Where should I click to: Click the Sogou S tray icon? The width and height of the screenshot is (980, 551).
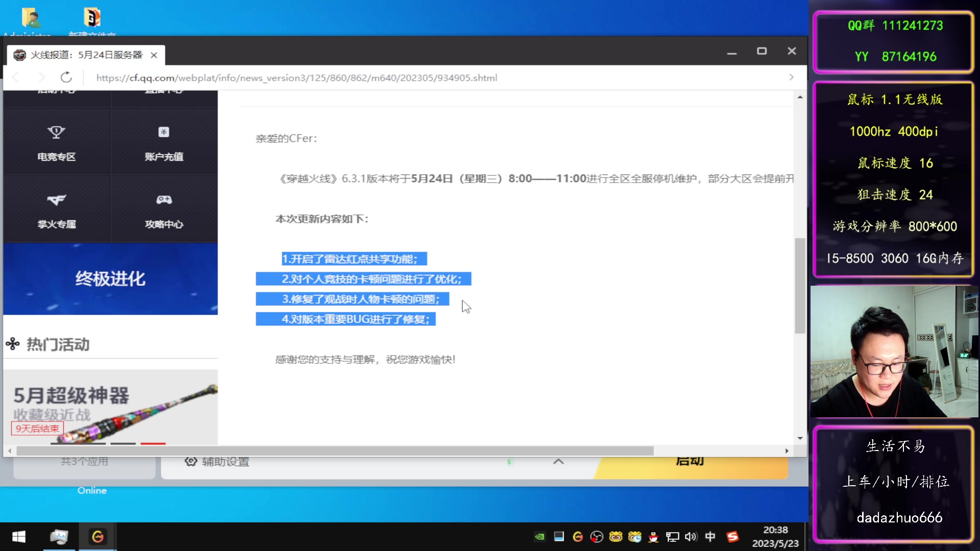pos(732,537)
